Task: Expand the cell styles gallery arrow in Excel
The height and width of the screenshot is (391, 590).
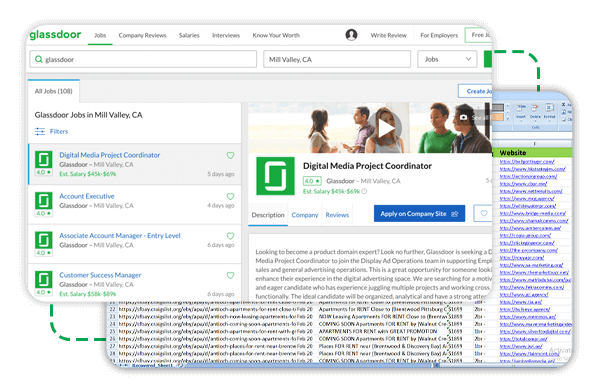Action: click(x=507, y=118)
